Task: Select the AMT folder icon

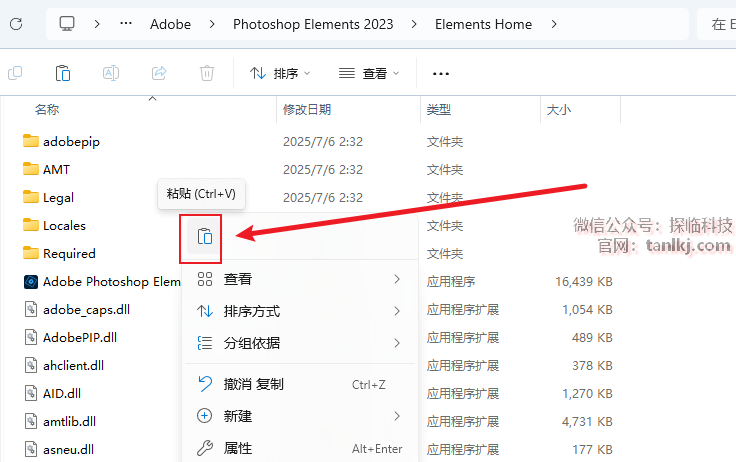Action: tap(31, 169)
